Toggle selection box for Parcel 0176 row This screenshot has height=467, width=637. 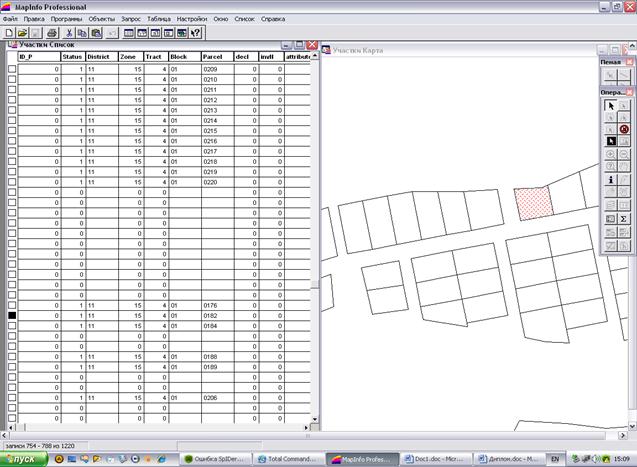tap(12, 305)
